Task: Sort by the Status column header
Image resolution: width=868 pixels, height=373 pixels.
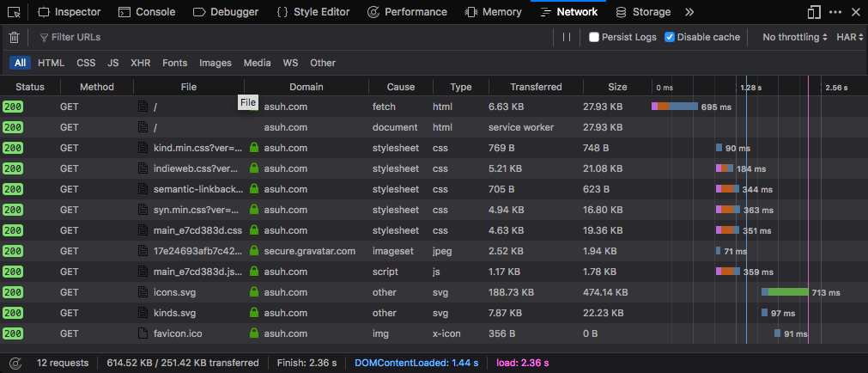Action: click(x=30, y=87)
